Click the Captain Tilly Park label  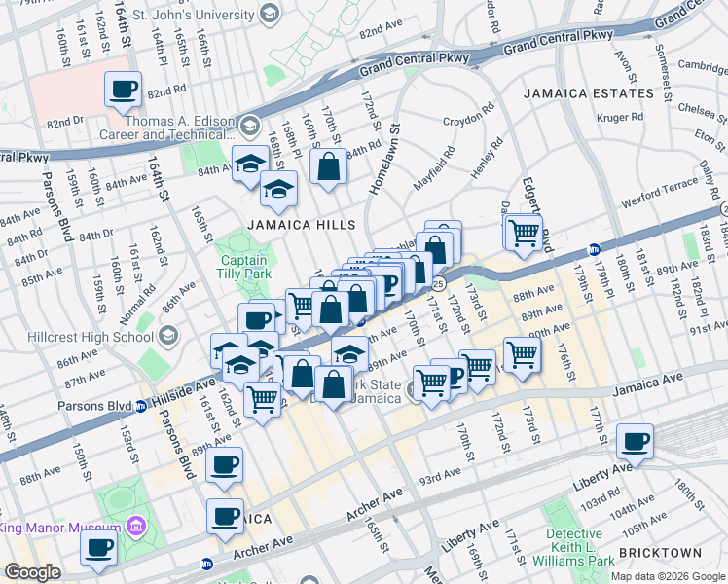(243, 267)
